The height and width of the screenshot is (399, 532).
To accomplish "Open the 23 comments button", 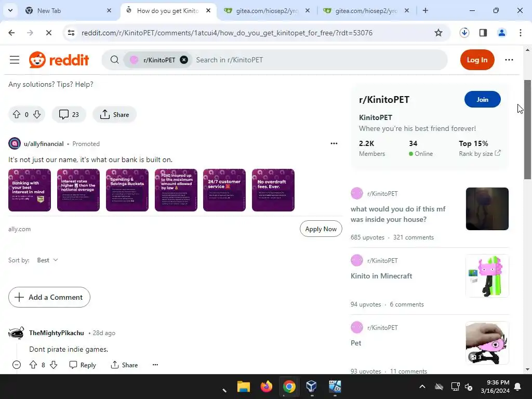I will (69, 115).
